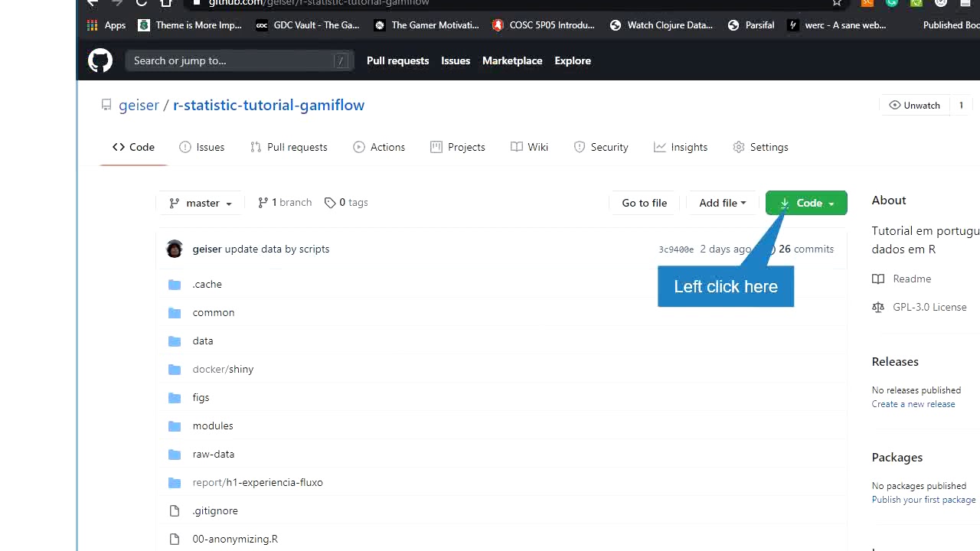Open the figs folder

(201, 397)
